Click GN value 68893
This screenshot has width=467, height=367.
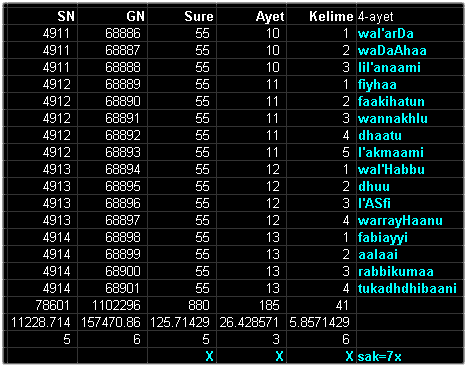point(123,152)
